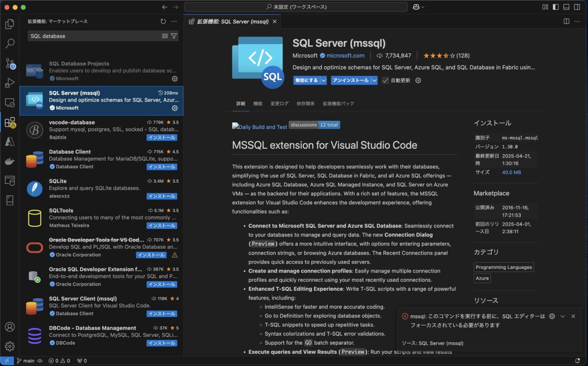
Task: Click the Remote indicator in the status bar
Action: (x=7, y=361)
